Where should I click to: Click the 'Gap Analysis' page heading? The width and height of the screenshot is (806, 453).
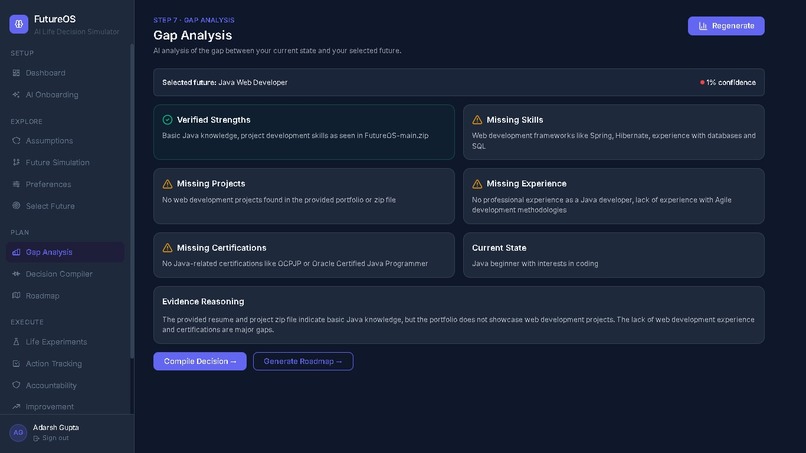(193, 35)
